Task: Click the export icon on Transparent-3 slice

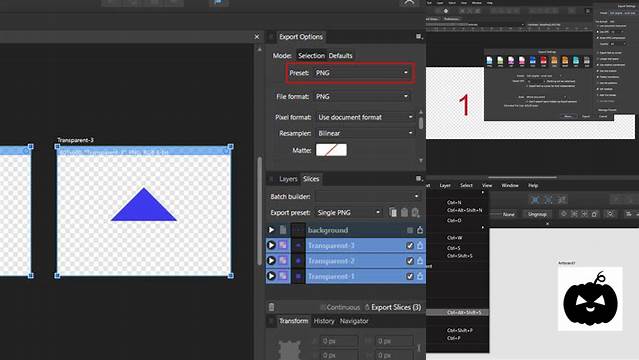Action: point(420,245)
